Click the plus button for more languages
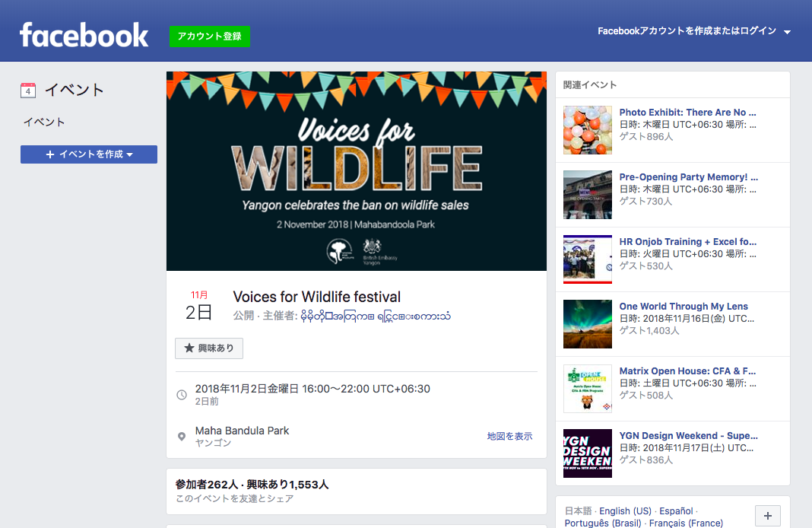The width and height of the screenshot is (812, 528). [767, 516]
